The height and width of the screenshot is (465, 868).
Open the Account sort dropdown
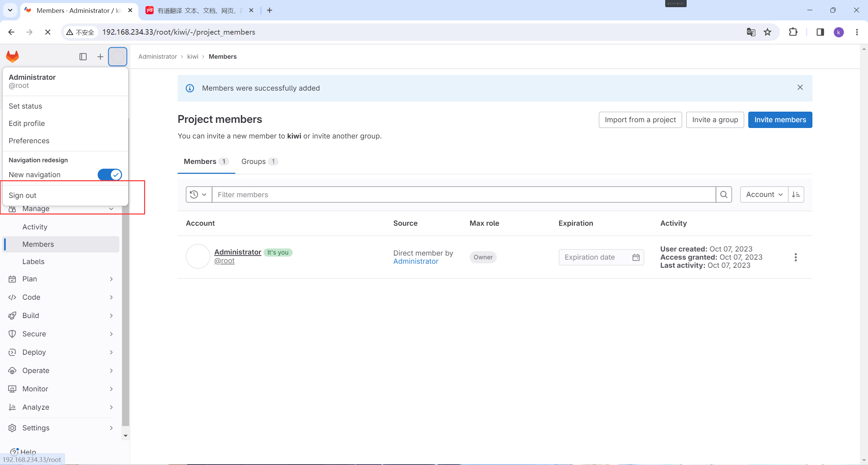pos(764,194)
